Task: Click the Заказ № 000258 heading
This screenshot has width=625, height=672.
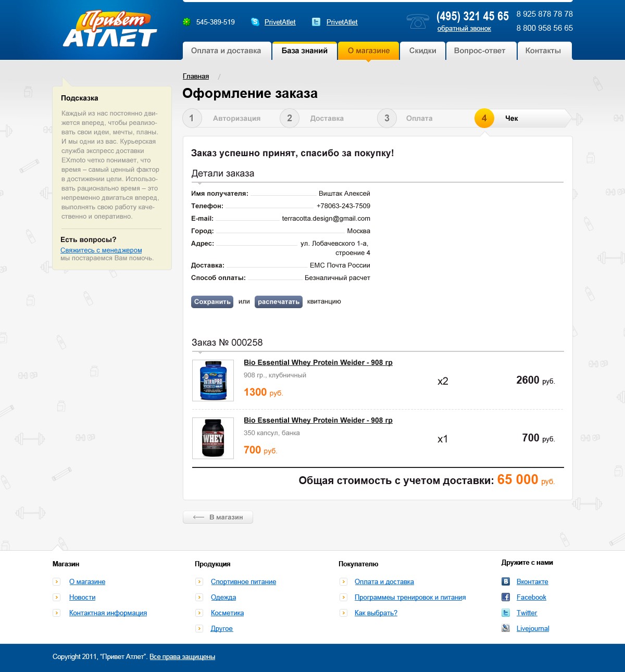Action: [227, 343]
